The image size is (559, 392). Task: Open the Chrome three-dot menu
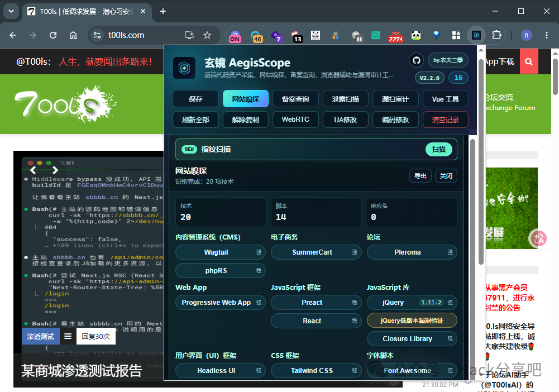(547, 35)
